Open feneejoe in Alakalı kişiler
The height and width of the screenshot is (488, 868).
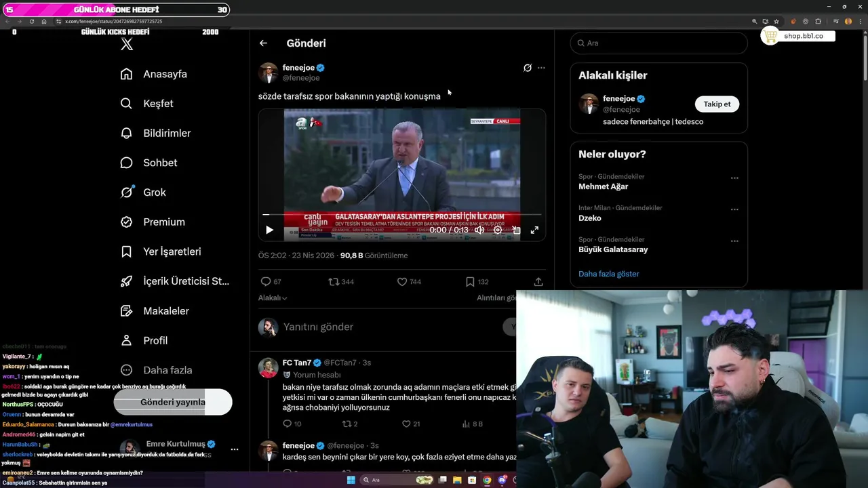(x=619, y=99)
